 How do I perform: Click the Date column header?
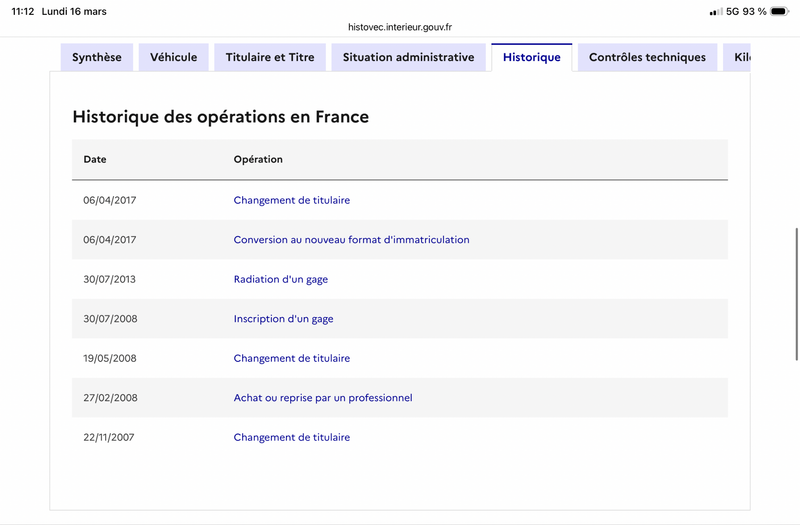pos(95,160)
